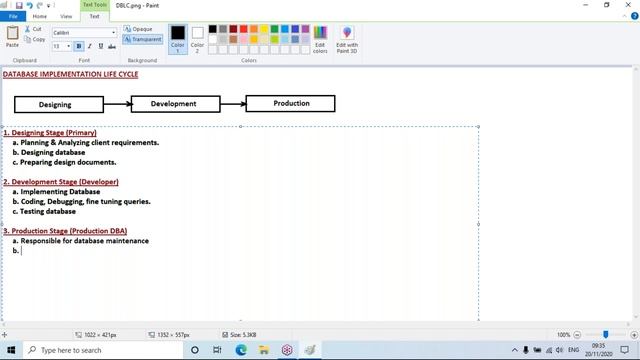This screenshot has width=640, height=360.
Task: Click the '2. Development Stage (Developer)' heading
Action: (x=61, y=182)
